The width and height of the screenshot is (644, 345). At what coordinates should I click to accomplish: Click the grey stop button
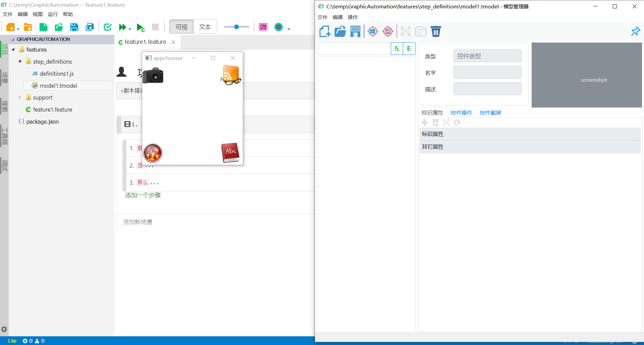[155, 27]
